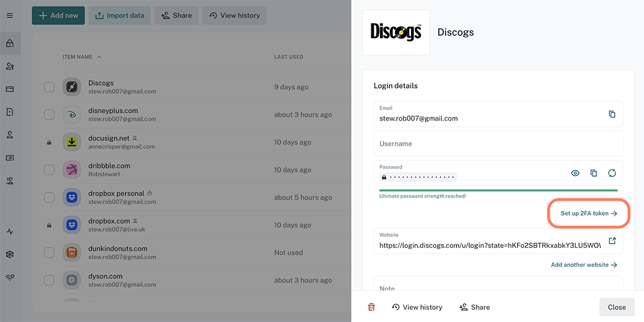Tick the dunkindonuts.com row checkbox
The width and height of the screenshot is (644, 322).
coord(49,252)
